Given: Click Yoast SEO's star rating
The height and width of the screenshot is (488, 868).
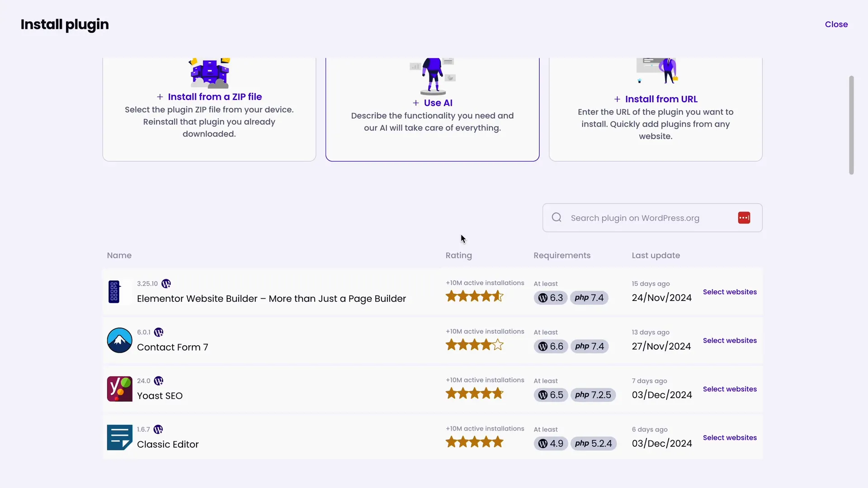Looking at the screenshot, I should coord(475,394).
